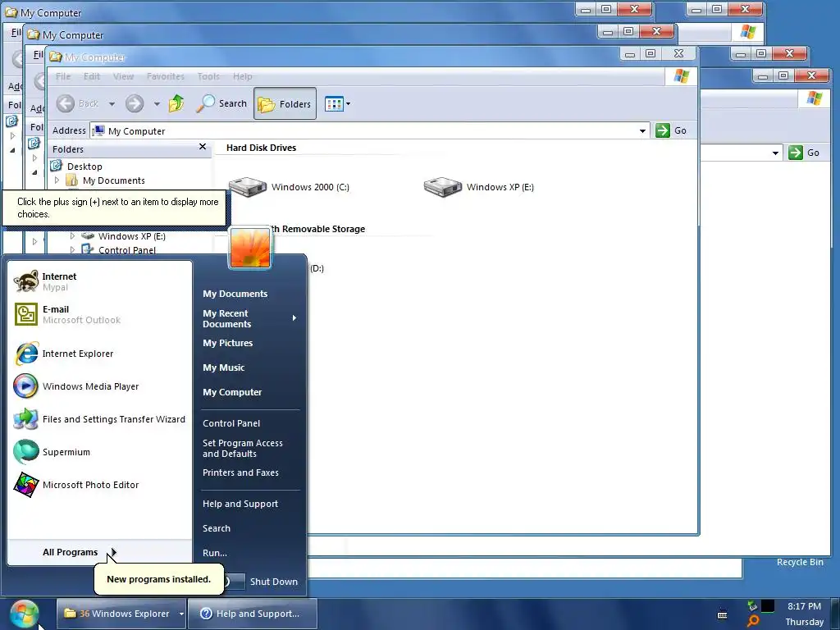
Task: Click the taskbar clock showing 8:17 PM
Action: pos(804,606)
